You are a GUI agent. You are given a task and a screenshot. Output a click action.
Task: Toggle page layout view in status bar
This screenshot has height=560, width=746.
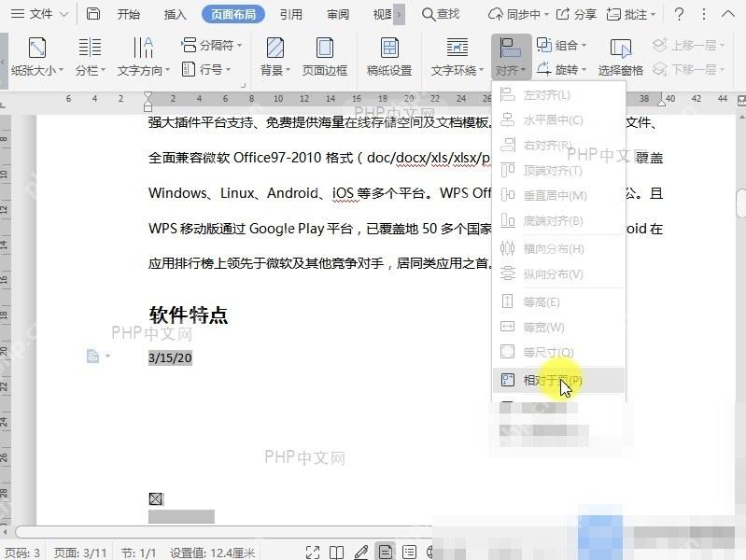pyautogui.click(x=385, y=552)
